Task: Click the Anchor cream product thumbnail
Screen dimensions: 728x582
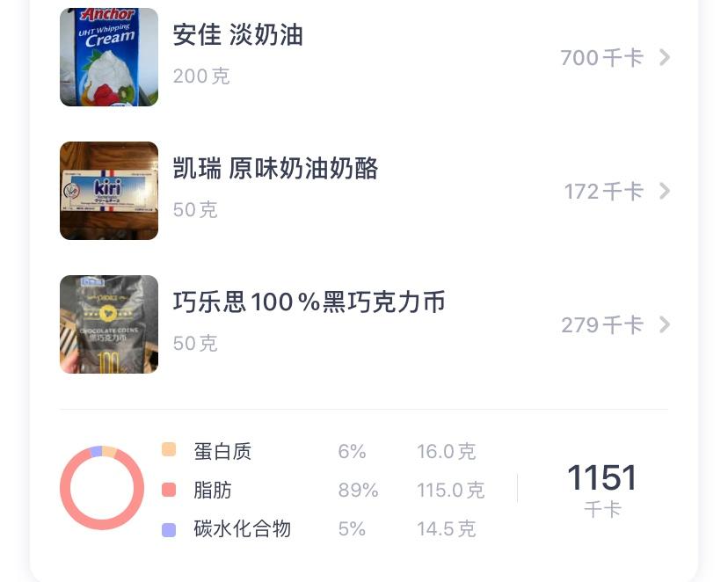Action: point(108,57)
